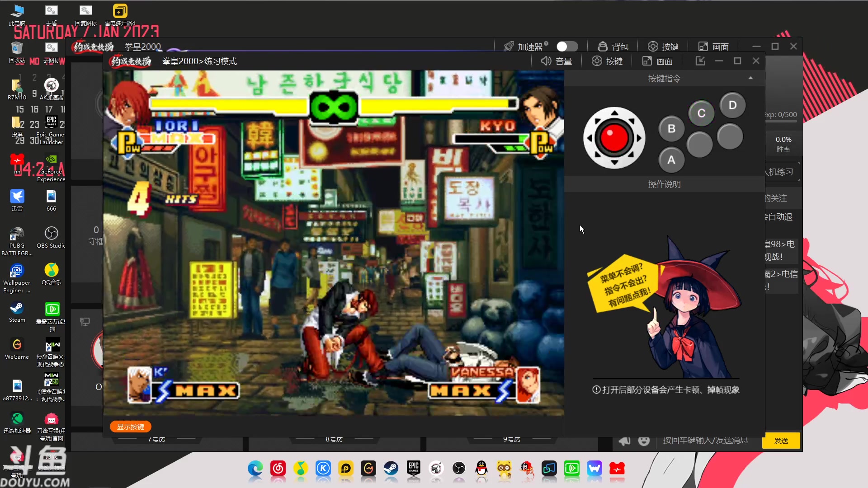
Task: Click the joystick left arrow
Action: point(589,138)
